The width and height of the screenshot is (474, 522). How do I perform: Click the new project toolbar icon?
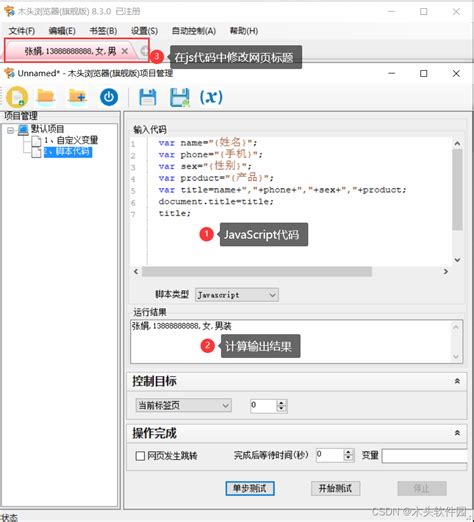(17, 97)
